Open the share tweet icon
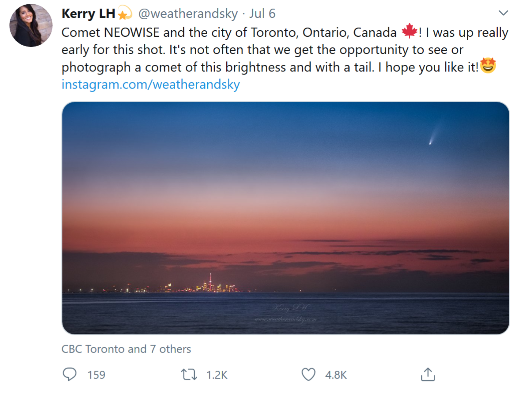 428,374
